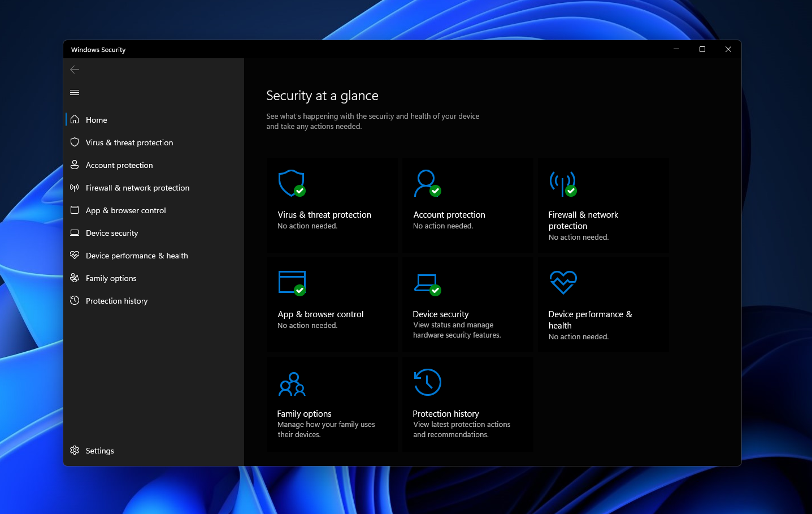Screen dimensions: 812x514
Task: Open the Family options card title
Action: click(x=304, y=414)
